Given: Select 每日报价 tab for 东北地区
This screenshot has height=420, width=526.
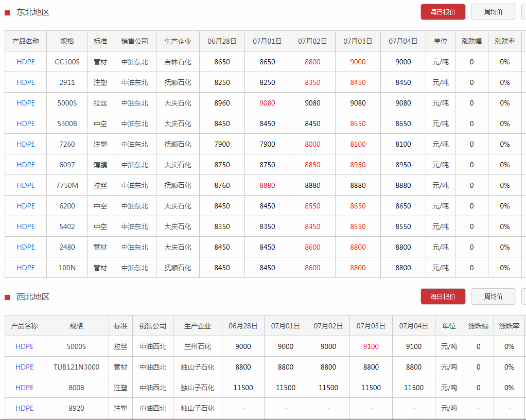Looking at the screenshot, I should coord(443,12).
